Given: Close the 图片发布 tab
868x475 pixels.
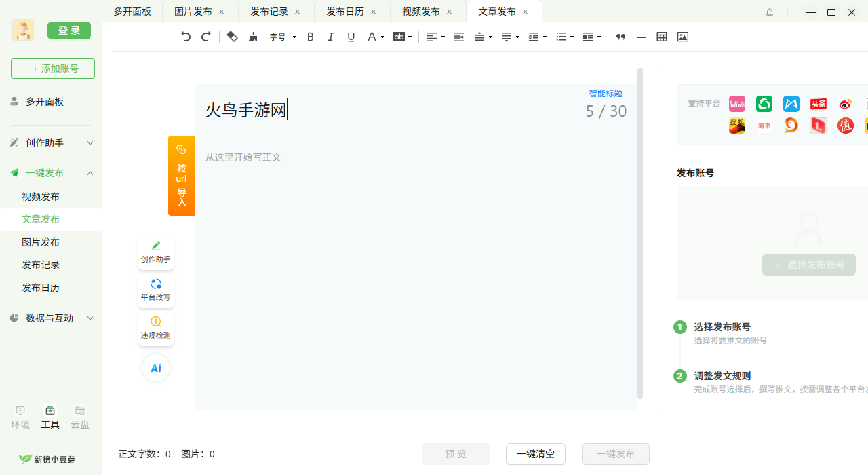Looking at the screenshot, I should (221, 12).
